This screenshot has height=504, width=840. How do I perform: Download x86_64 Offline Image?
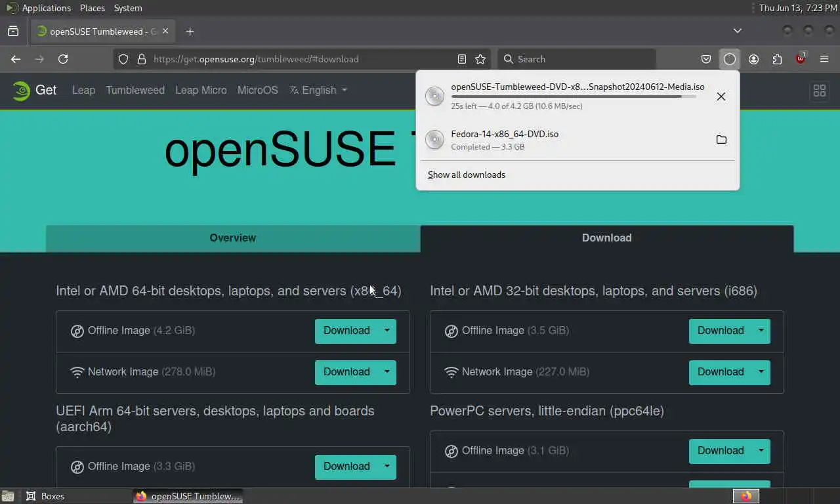tap(346, 331)
